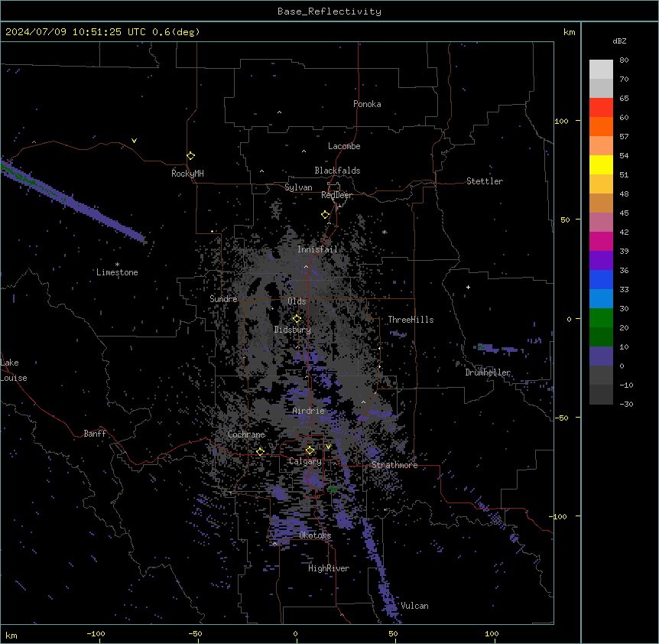Image resolution: width=659 pixels, height=644 pixels.
Task: Click the Calgary label
Action: (x=306, y=461)
